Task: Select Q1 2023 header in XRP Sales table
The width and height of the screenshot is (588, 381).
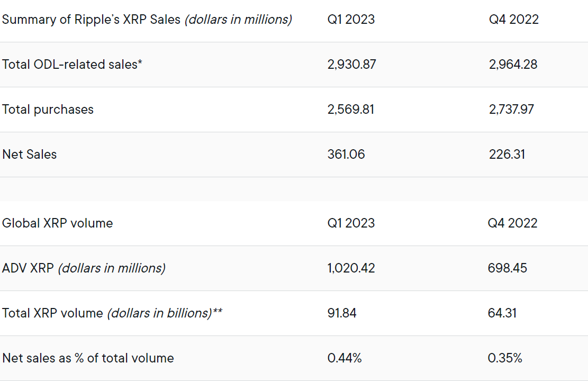Action: (351, 20)
